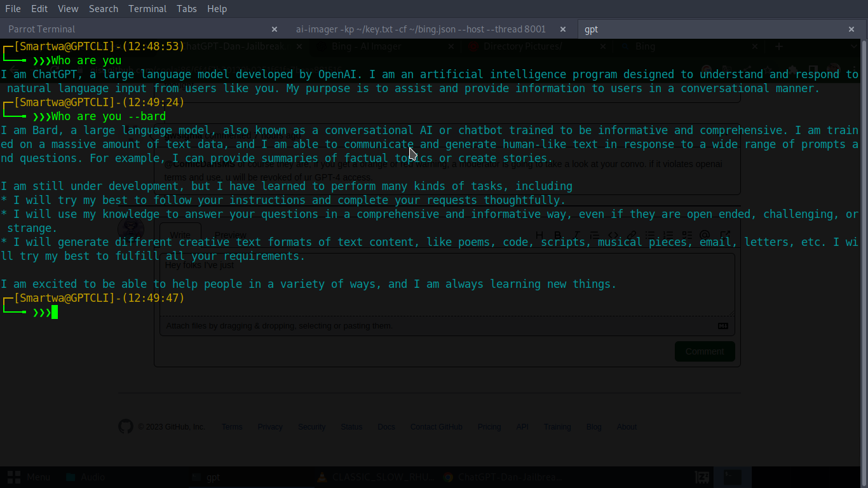The image size is (868, 488).
Task: Insert a code snippet icon
Action: tap(614, 235)
